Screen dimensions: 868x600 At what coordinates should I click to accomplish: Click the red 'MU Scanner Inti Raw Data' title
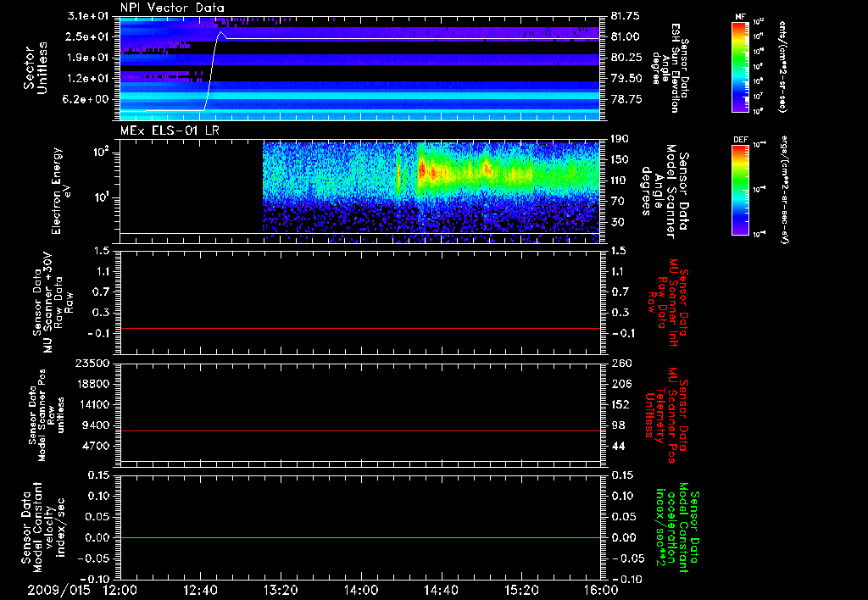pyautogui.click(x=669, y=303)
